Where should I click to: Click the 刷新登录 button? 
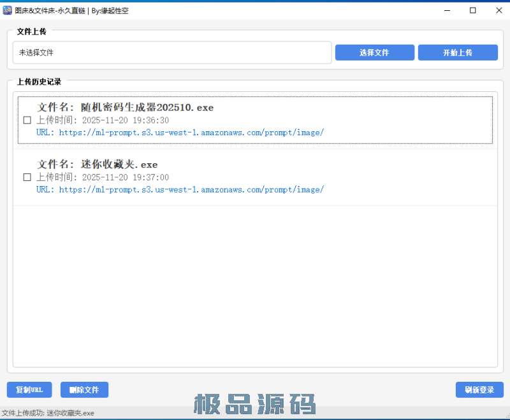coord(479,389)
